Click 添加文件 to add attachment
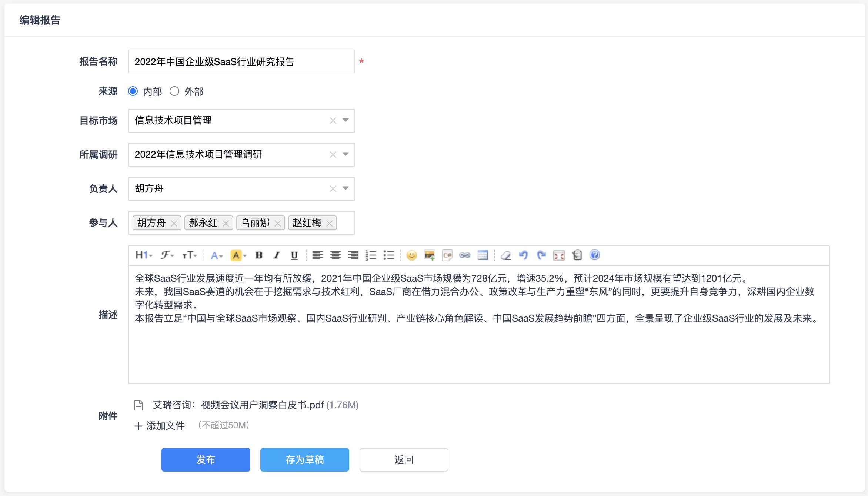The width and height of the screenshot is (868, 496). click(x=160, y=426)
